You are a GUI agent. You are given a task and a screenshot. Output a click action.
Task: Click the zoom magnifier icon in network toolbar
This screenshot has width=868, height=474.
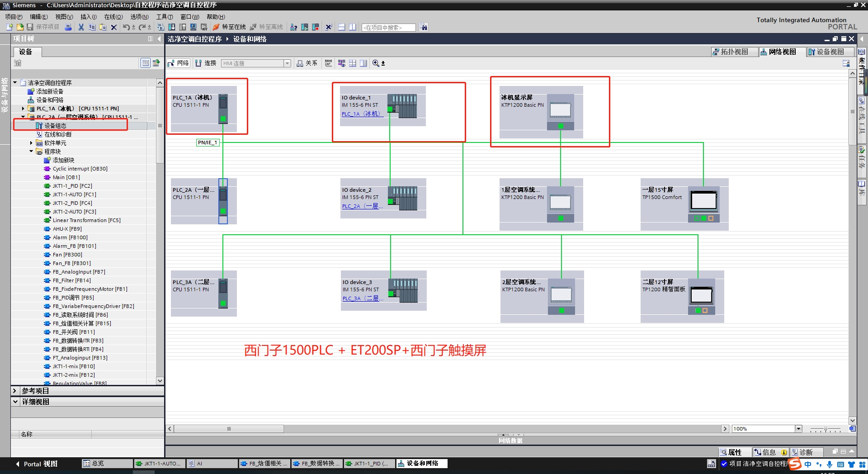[376, 63]
